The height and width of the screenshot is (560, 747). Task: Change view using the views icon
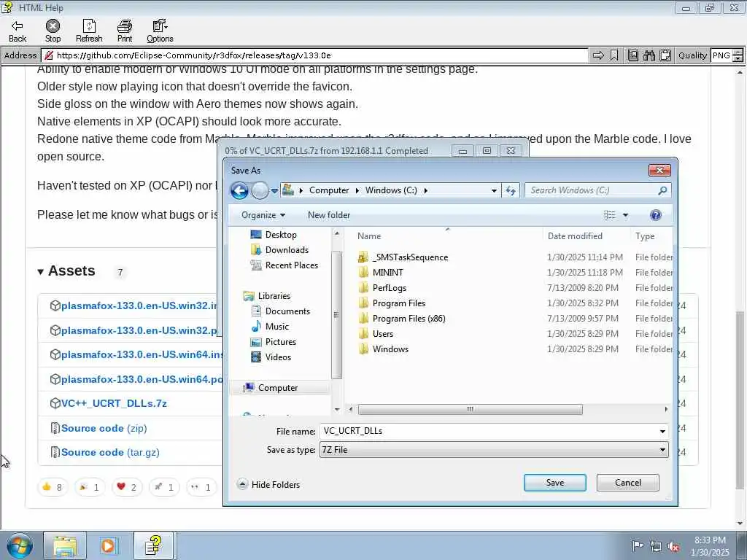[x=610, y=215]
